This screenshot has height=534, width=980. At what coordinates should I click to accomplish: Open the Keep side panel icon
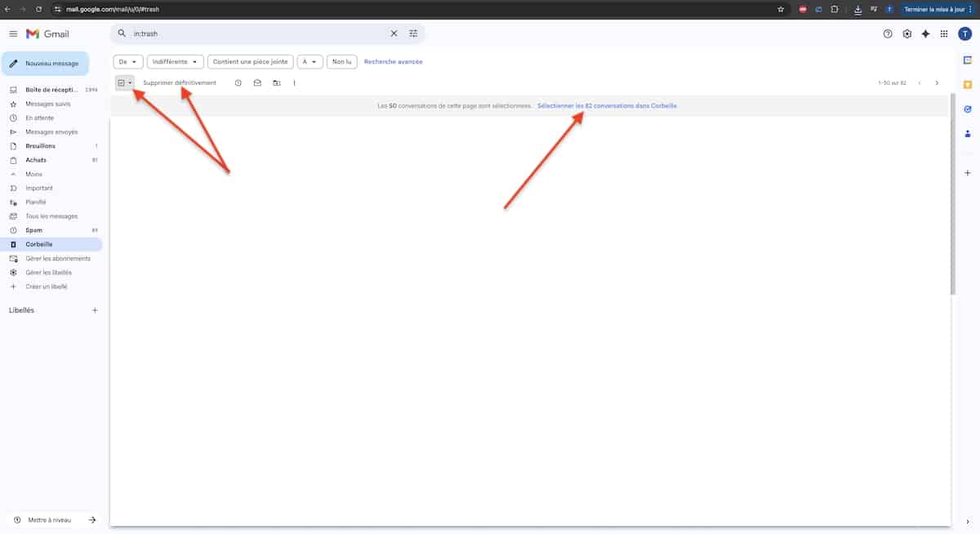(x=968, y=84)
